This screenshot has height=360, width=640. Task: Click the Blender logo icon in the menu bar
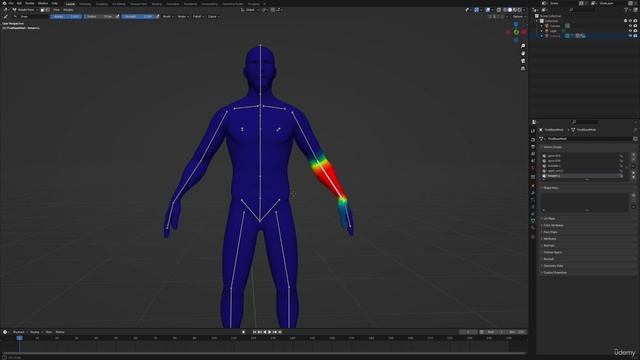coord(4,3)
